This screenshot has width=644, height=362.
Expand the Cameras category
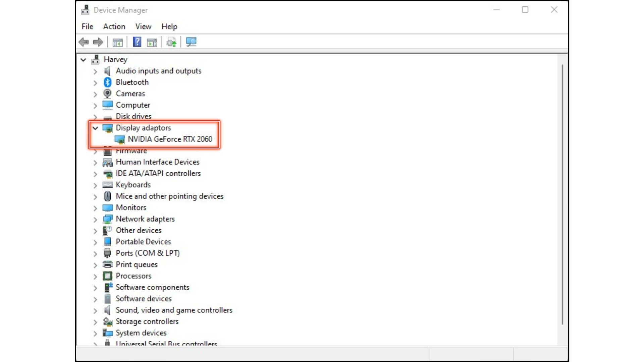(x=95, y=94)
